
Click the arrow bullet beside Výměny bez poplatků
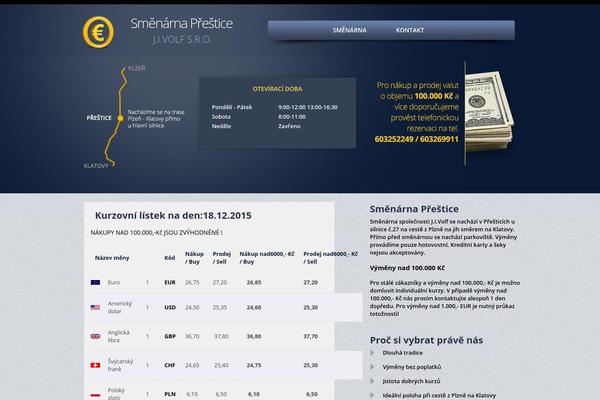(372, 367)
